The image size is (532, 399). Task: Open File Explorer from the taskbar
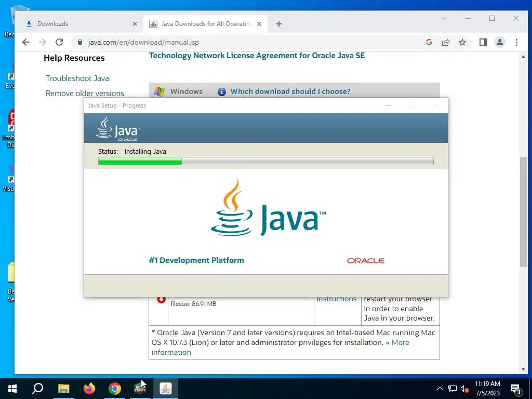coord(63,389)
